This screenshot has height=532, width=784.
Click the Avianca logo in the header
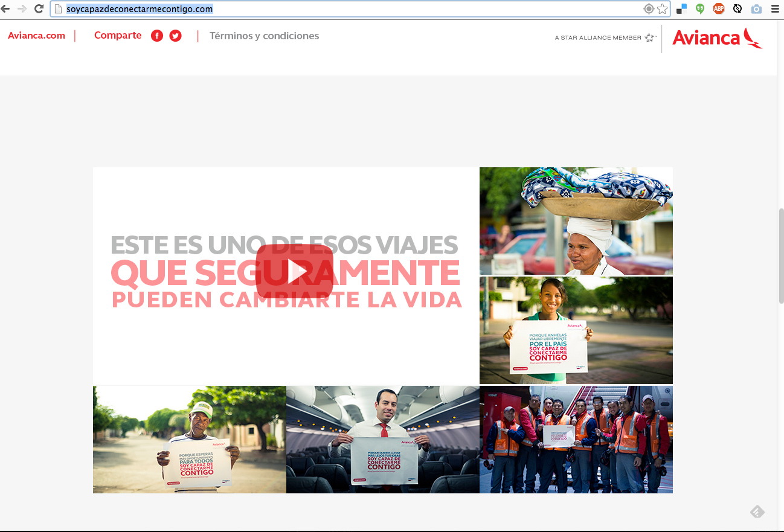click(717, 38)
